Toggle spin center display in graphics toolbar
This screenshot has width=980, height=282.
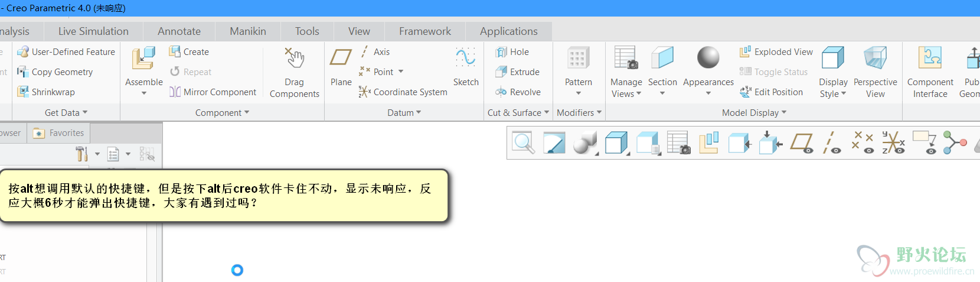955,143
